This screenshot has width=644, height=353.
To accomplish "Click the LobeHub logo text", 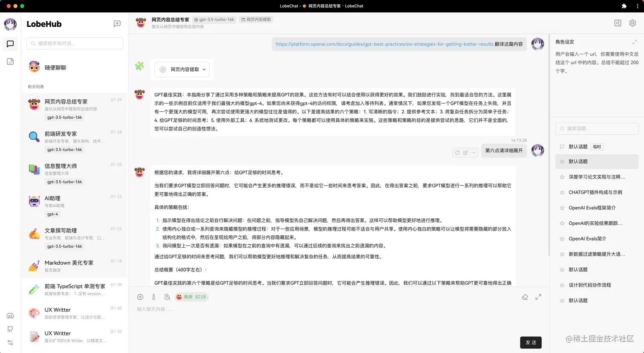I will coord(44,24).
